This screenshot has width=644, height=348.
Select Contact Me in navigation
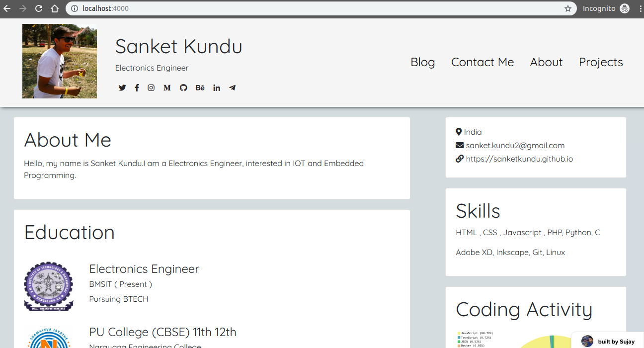pos(482,62)
